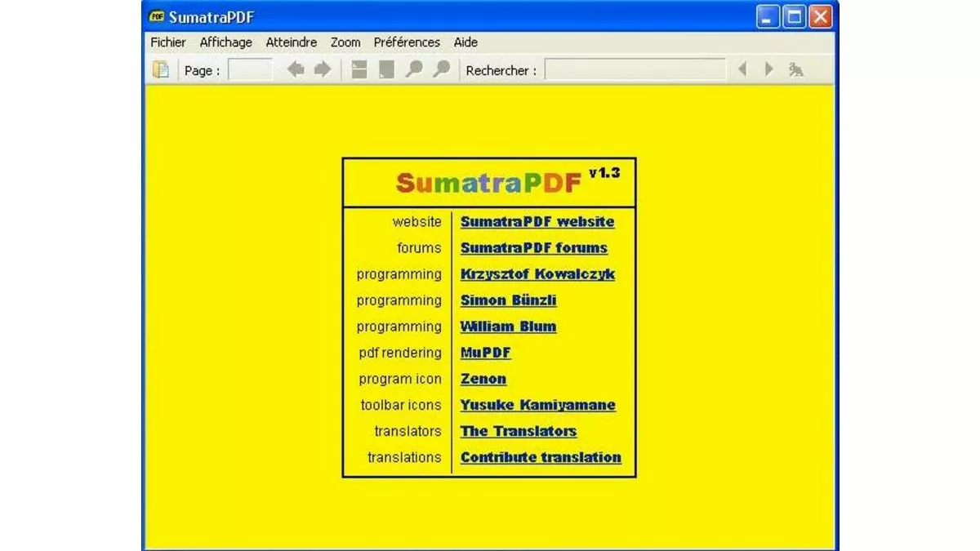The height and width of the screenshot is (551, 980).
Task: Click the Contribute translation link
Action: 541,457
